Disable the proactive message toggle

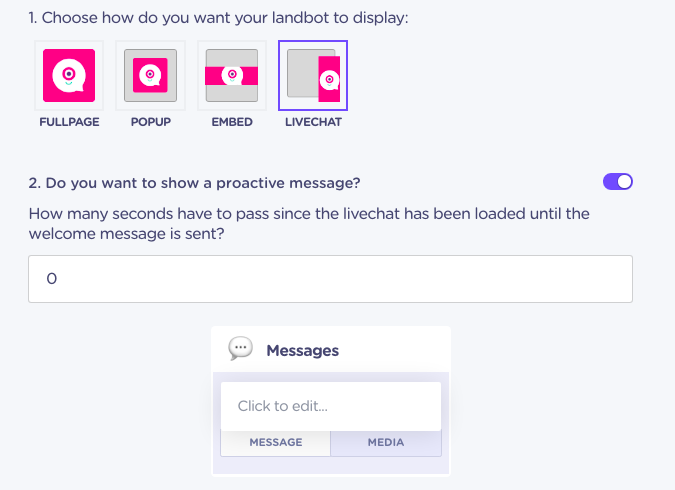618,182
